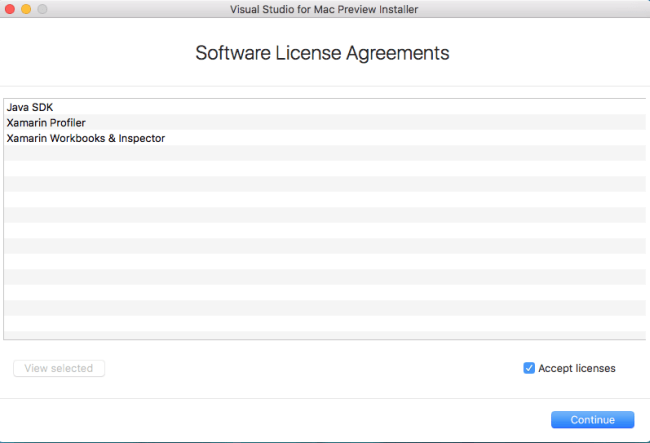Tick the Accept licenses checkbox
Viewport: 650px width, 443px height.
[x=529, y=368]
